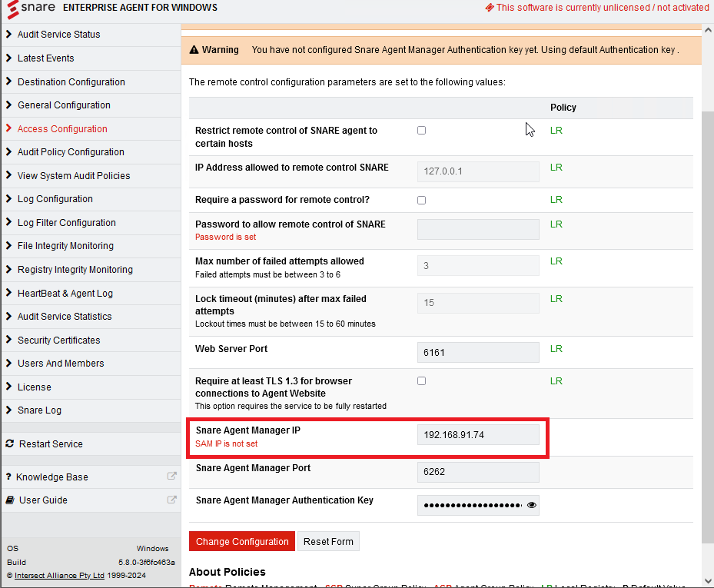Click the build number 5.8.0-3f6fc463a
Viewport: 714px width, 588px height.
[147, 563]
